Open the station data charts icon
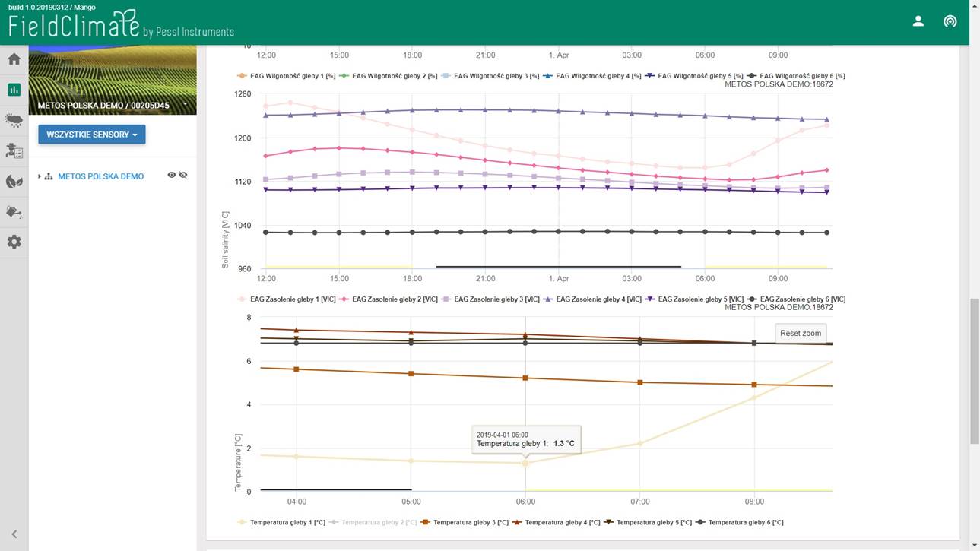 [14, 90]
